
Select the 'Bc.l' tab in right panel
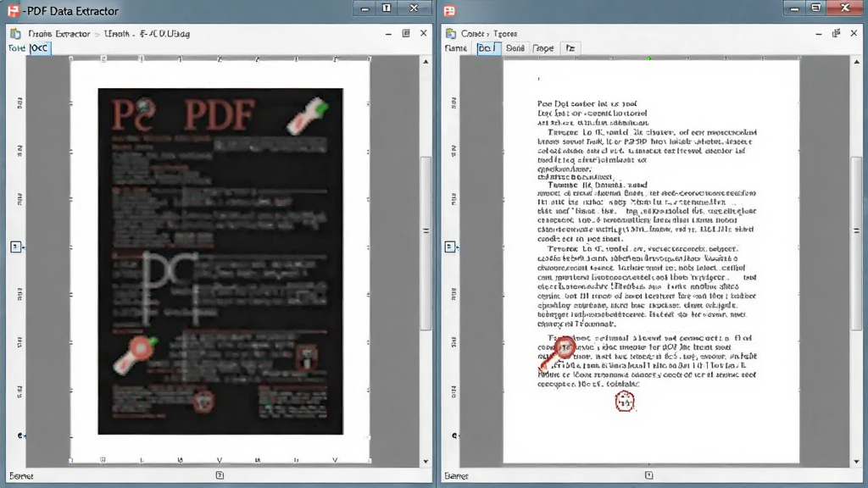pos(488,48)
